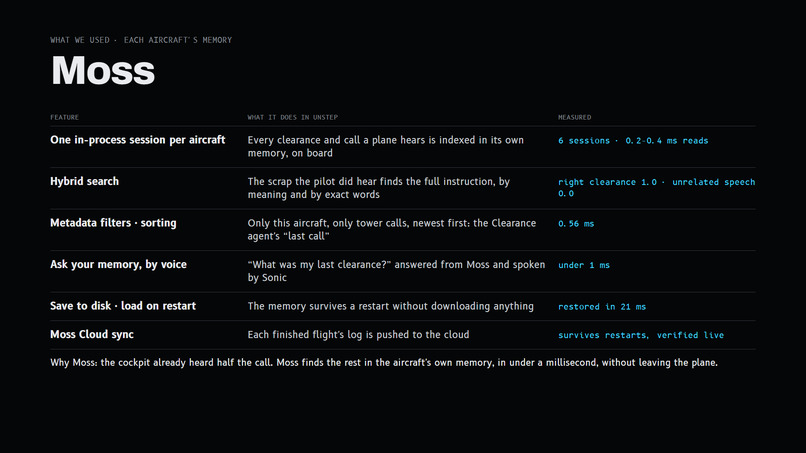
Task: Click the 'MEASURED' column header
Action: [x=575, y=117]
